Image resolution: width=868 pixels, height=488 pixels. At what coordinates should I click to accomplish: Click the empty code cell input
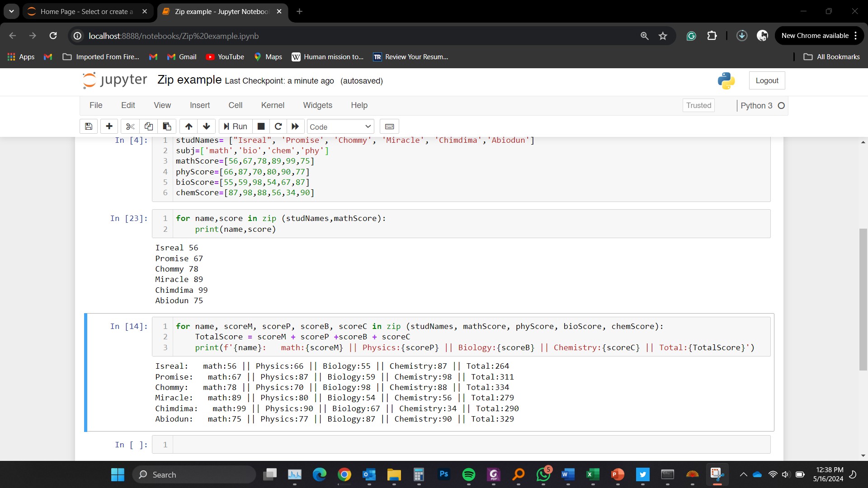[471, 445]
